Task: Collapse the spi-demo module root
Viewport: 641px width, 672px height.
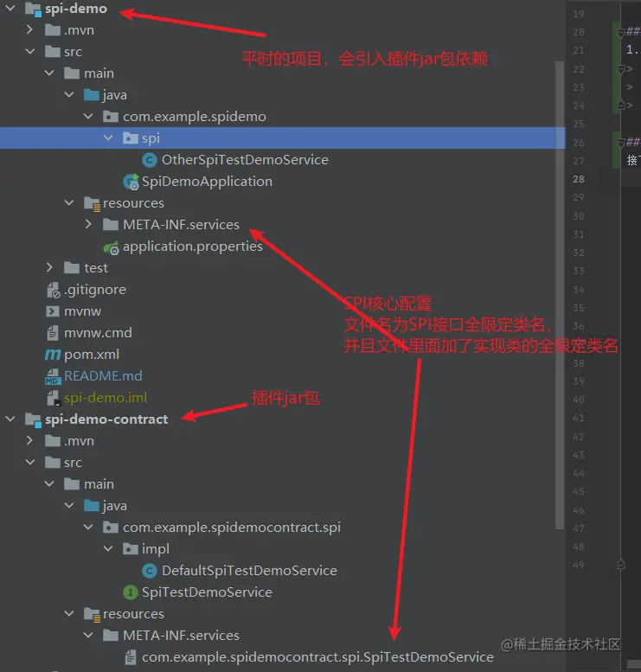Action: pos(10,8)
